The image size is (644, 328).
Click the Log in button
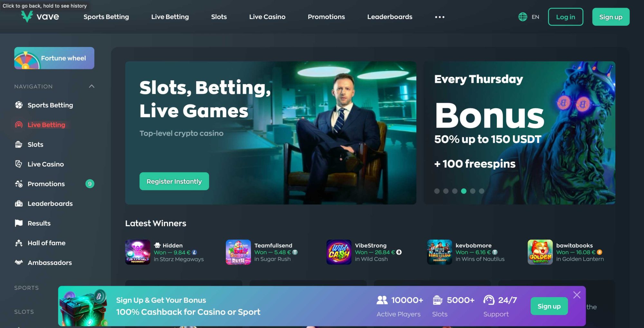click(565, 17)
